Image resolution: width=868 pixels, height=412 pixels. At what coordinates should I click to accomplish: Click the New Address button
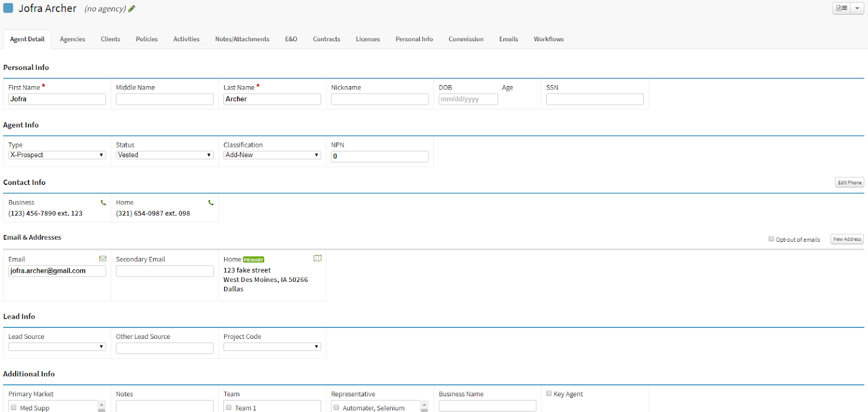(x=846, y=239)
